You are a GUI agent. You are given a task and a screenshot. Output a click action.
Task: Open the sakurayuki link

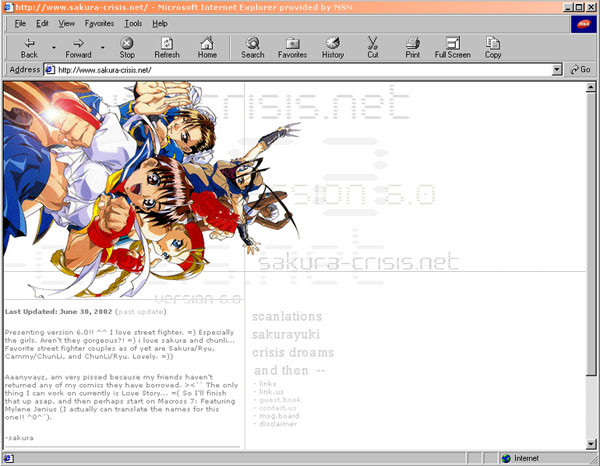click(286, 334)
